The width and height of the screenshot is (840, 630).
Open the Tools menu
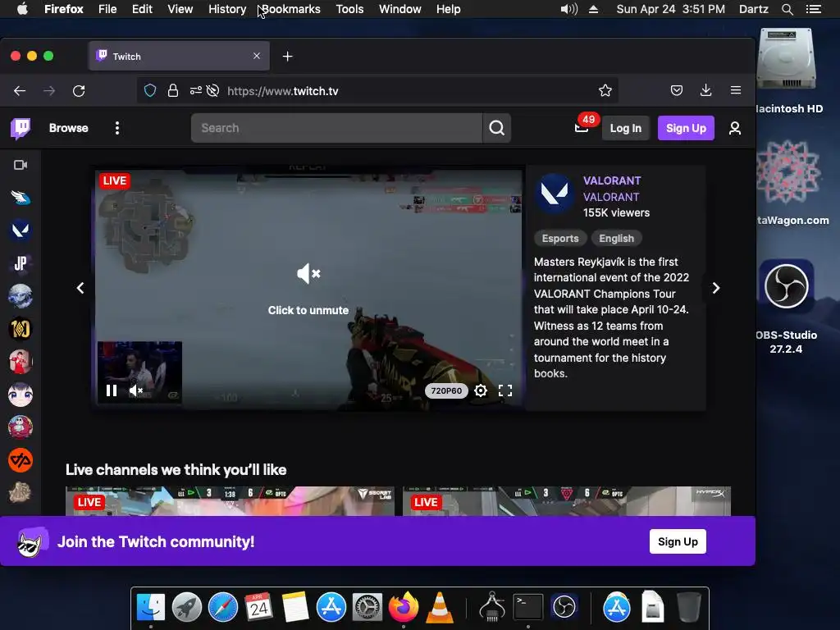[x=349, y=9]
